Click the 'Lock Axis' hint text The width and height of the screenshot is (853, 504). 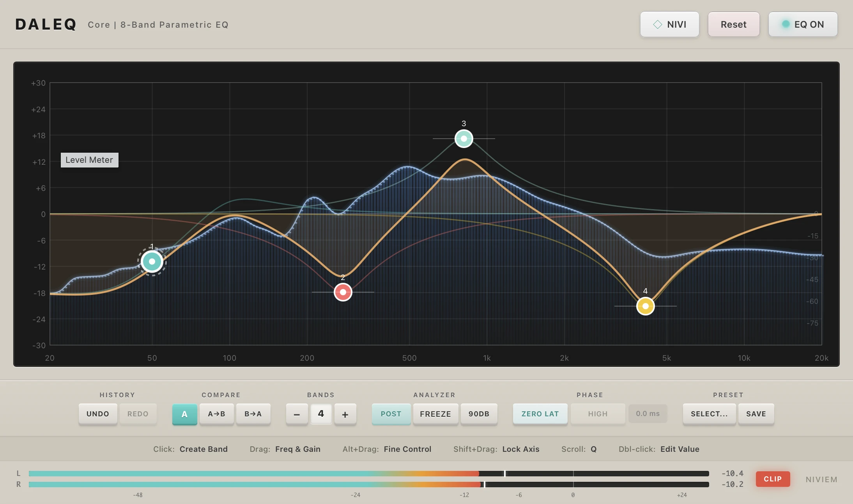pos(521,449)
